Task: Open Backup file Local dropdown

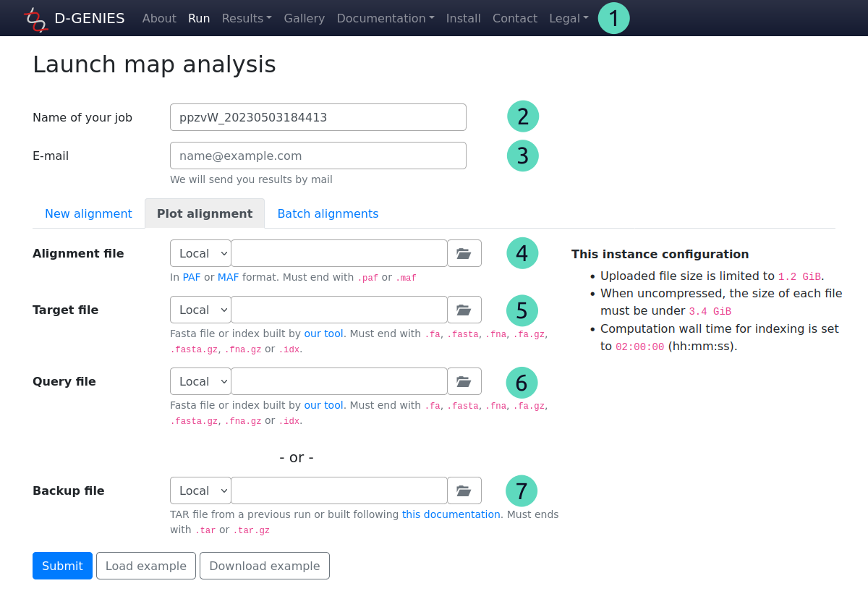Action: (200, 491)
